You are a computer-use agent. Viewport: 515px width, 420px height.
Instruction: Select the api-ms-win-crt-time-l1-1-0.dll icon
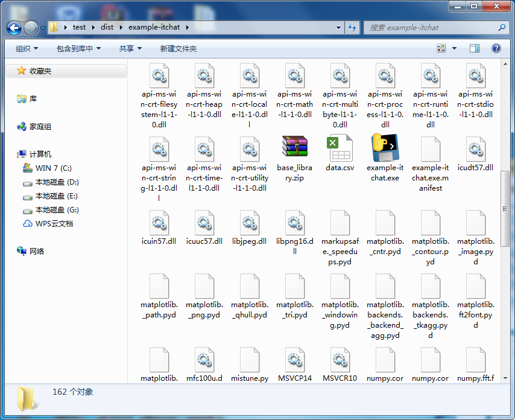coord(204,149)
